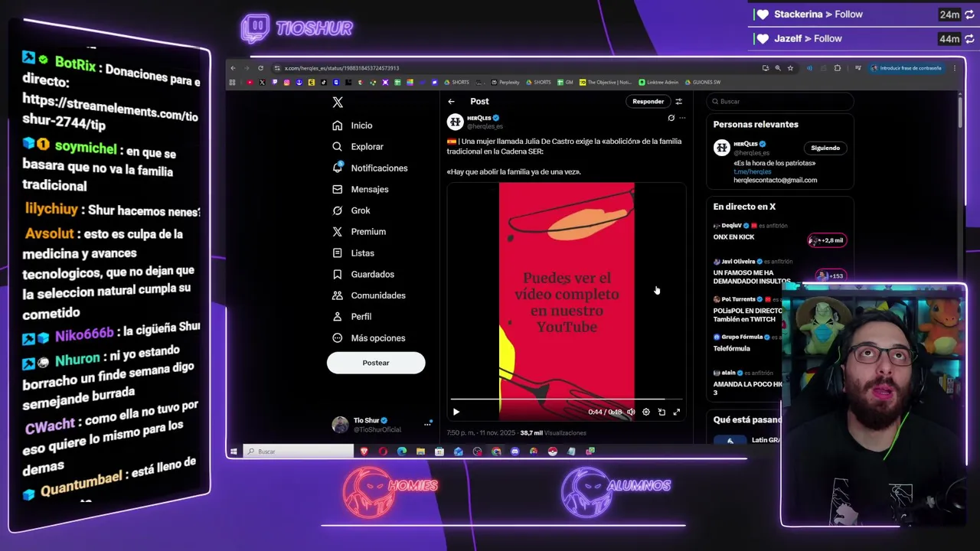Screen dimensions: 980x551
Task: Open reply filter settings icon beside Responder
Action: point(678,101)
